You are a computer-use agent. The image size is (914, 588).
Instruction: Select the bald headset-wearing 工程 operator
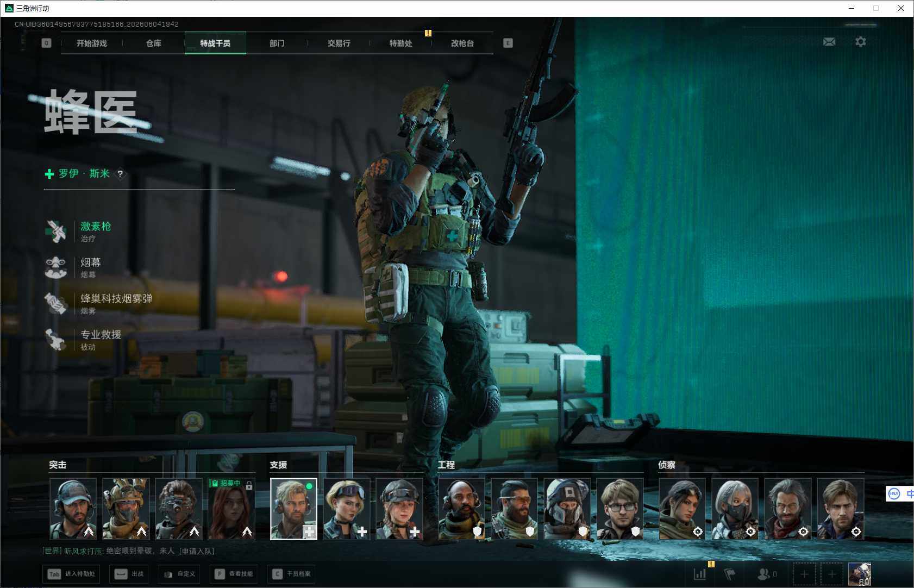462,509
